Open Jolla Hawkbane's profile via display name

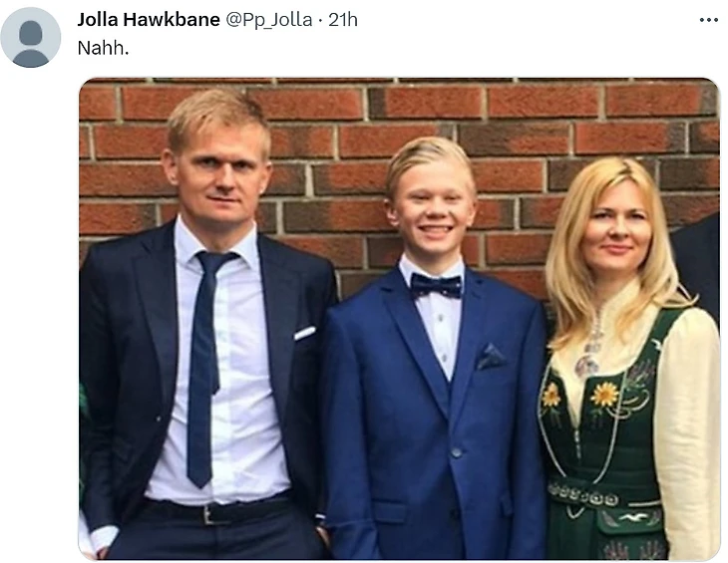[149, 20]
